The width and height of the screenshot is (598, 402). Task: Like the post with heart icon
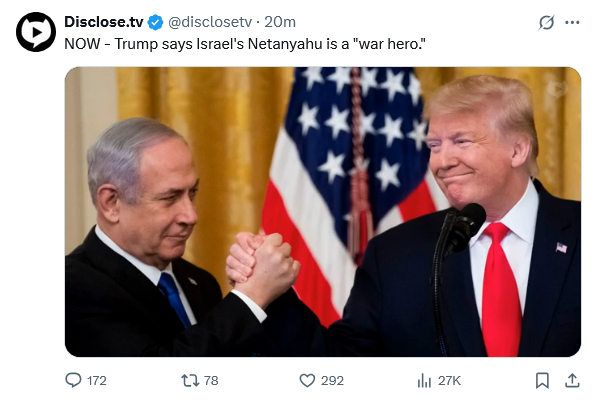[x=307, y=381]
